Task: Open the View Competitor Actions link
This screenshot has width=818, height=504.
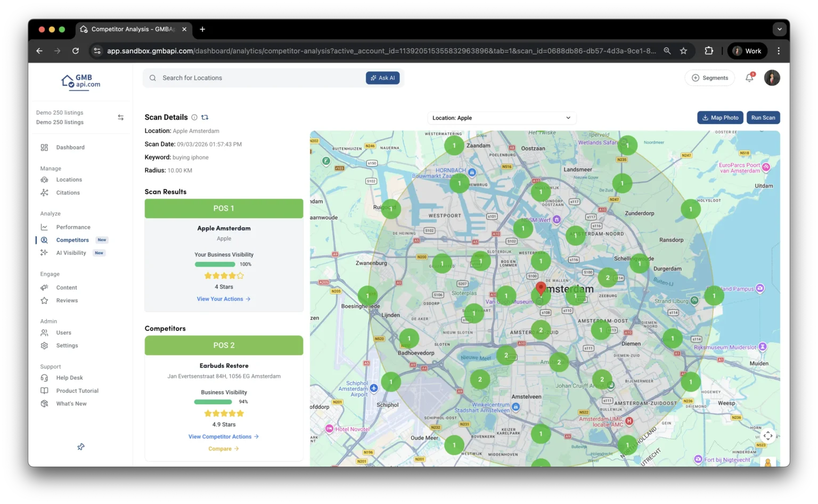Action: tap(223, 436)
